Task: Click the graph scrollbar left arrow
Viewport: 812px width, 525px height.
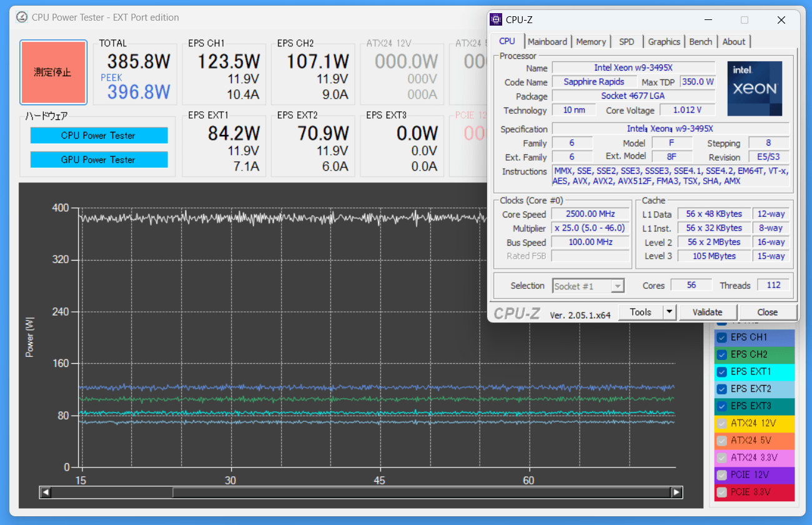Action: (x=45, y=492)
